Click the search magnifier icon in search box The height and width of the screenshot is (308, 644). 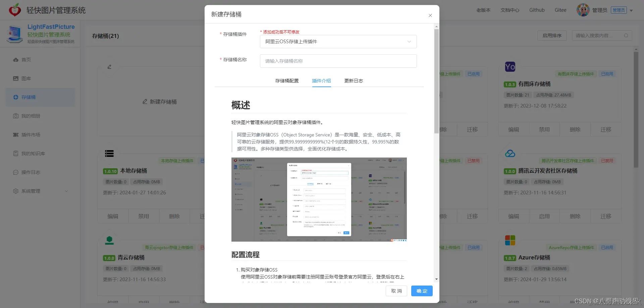click(627, 35)
